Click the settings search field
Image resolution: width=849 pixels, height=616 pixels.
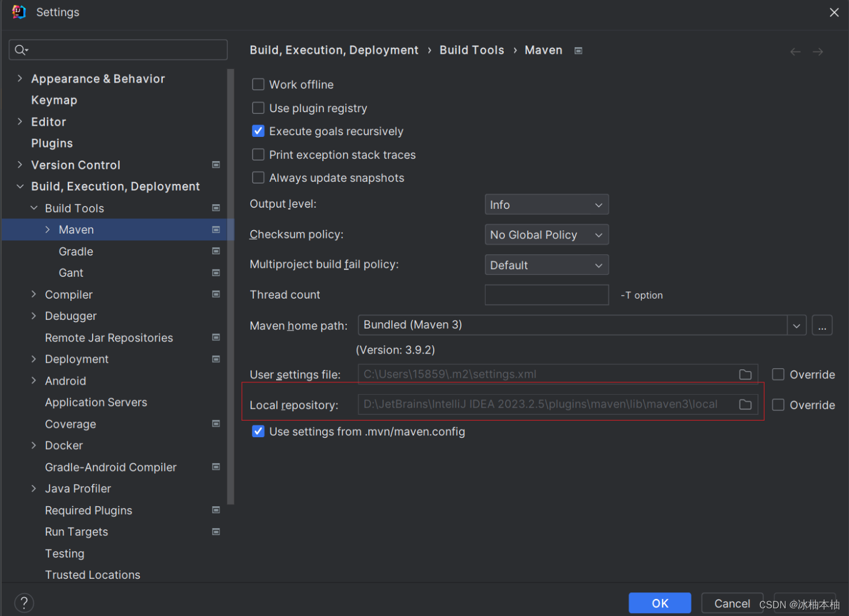tap(118, 50)
